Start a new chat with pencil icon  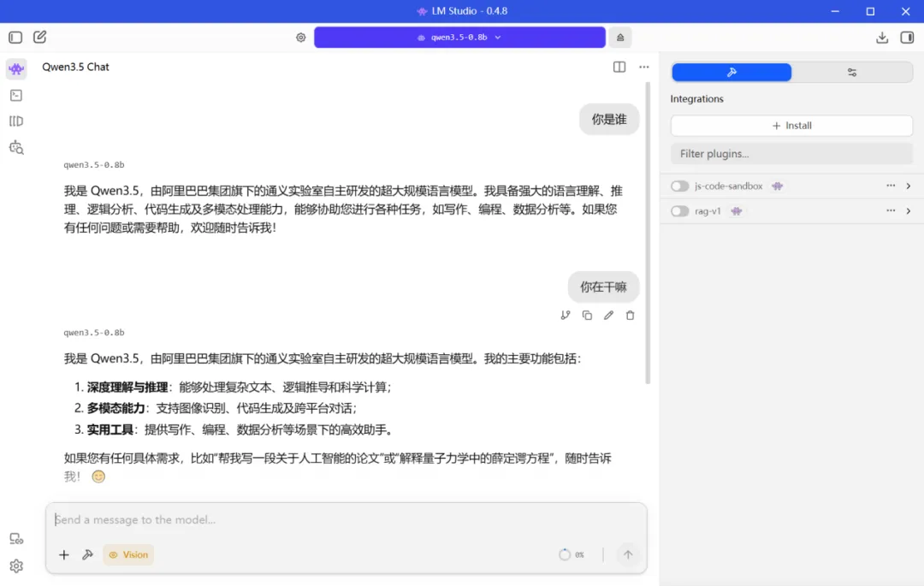pos(39,37)
